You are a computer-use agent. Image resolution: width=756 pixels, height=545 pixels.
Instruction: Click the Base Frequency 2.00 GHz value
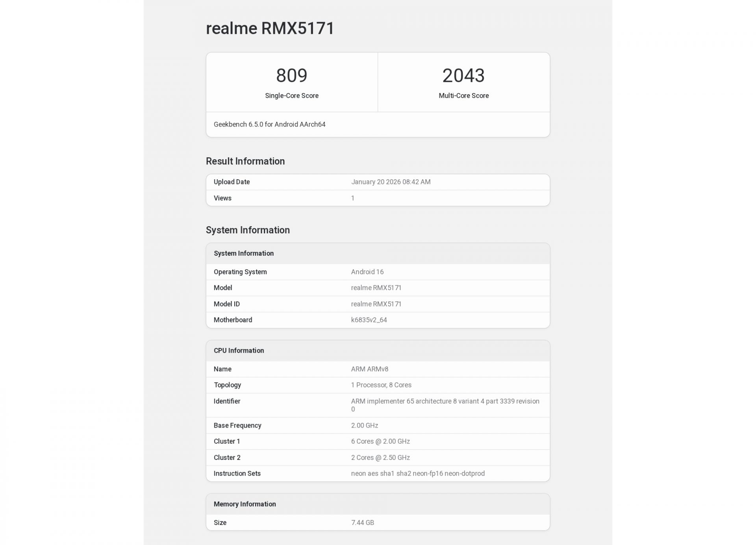point(365,425)
